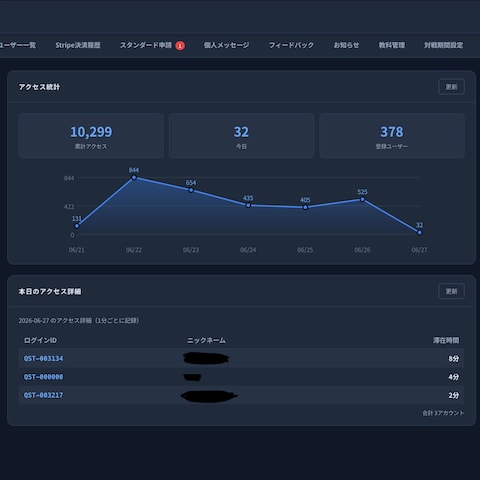Click the 8分 stay time value

454,359
